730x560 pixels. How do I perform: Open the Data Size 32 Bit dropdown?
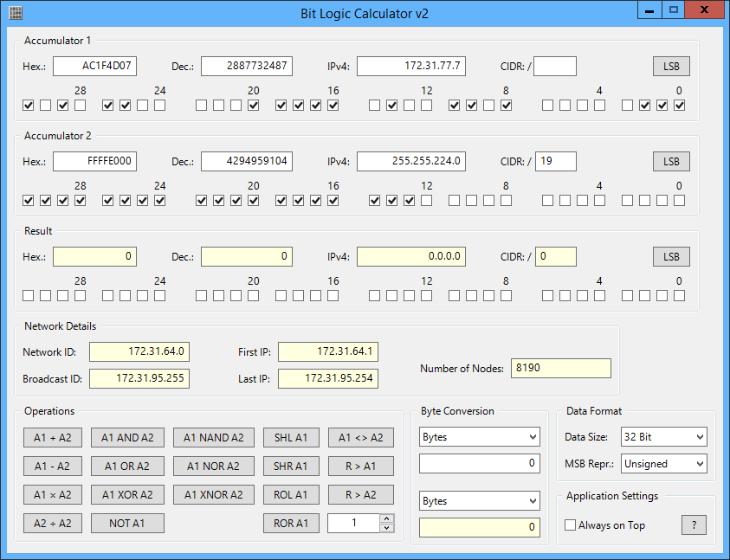tap(664, 436)
